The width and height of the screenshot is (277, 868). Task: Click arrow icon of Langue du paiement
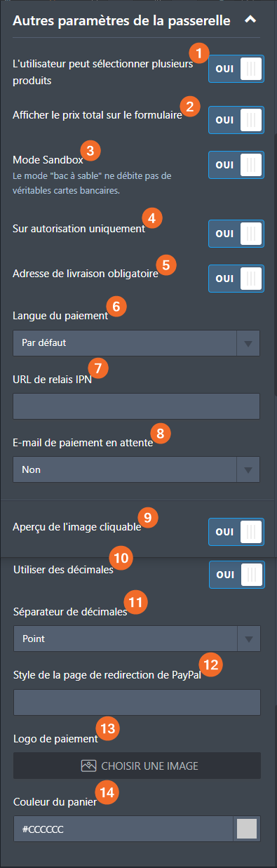pos(247,344)
